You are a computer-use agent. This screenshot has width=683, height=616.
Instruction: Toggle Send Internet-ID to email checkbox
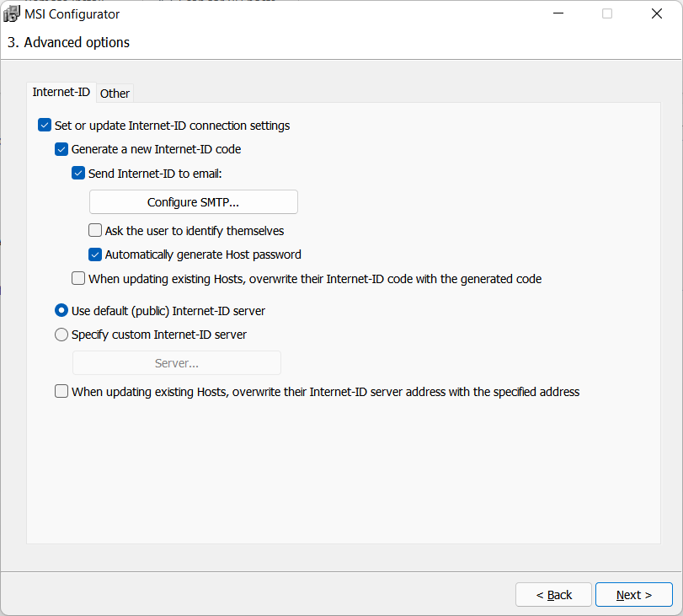click(x=78, y=174)
